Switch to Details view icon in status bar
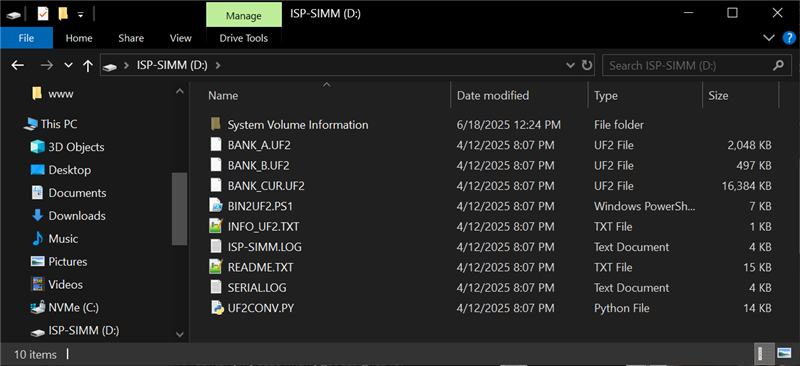The image size is (800, 366). click(764, 353)
